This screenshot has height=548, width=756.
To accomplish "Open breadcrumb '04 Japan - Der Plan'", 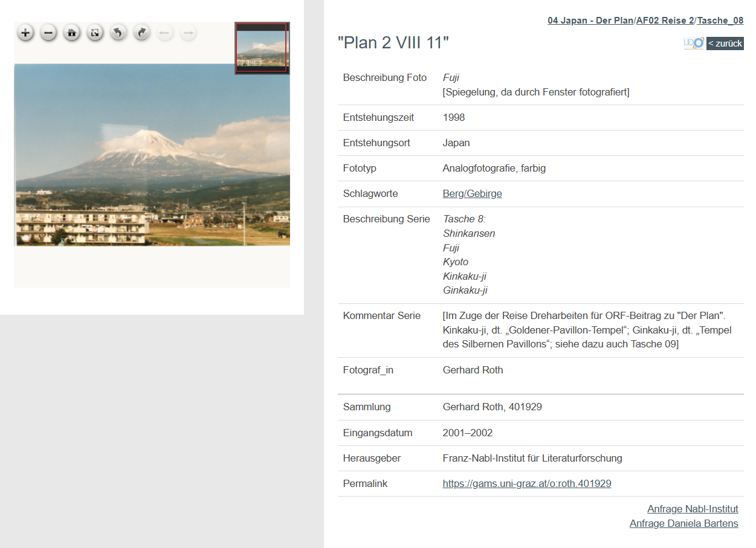I will pyautogui.click(x=590, y=21).
